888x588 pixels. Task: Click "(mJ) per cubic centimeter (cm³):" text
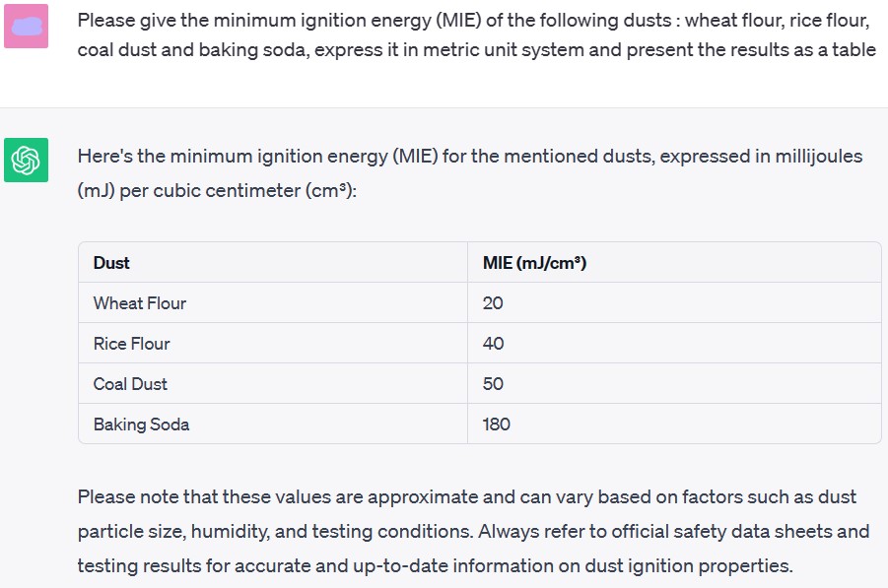[217, 190]
